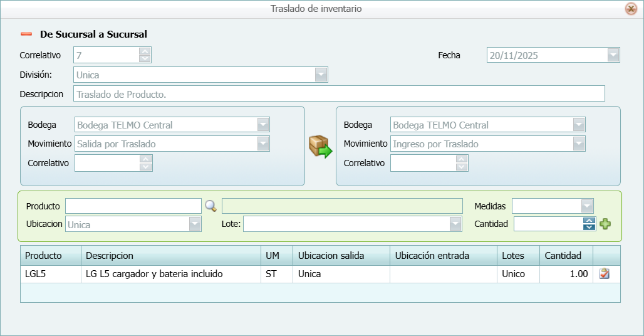
Task: Click the Cantidad column header
Action: 566,256
